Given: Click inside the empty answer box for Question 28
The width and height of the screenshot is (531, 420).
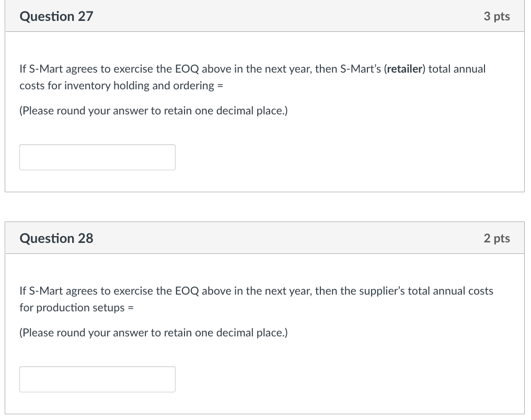Looking at the screenshot, I should coord(97,379).
